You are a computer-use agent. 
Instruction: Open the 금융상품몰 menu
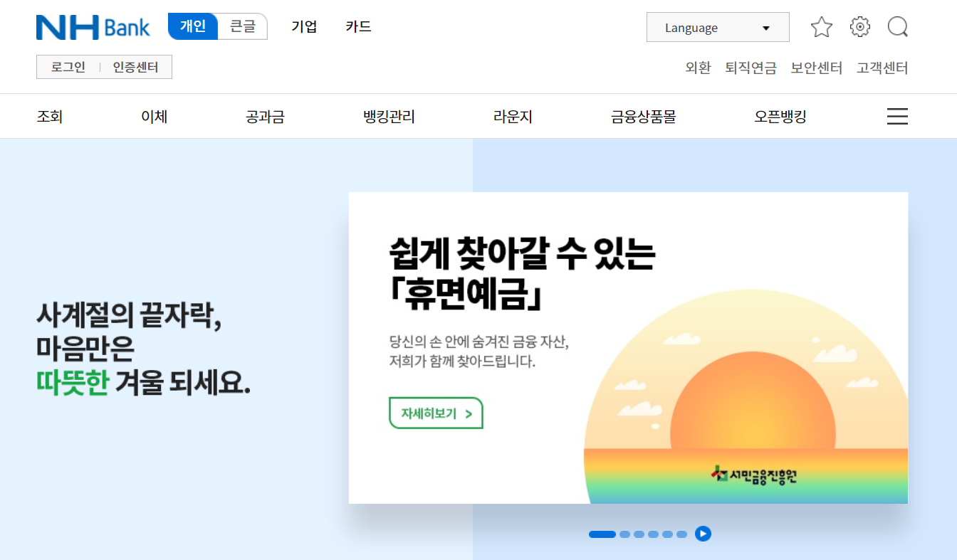click(x=643, y=116)
